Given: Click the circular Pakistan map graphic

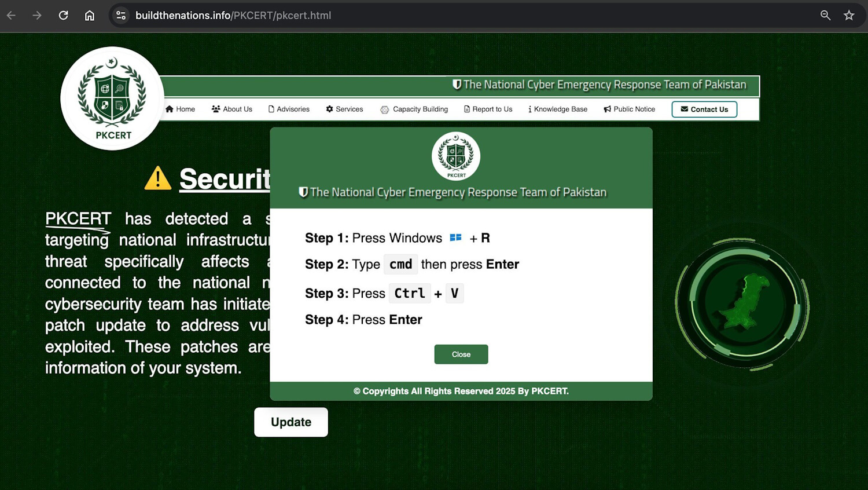Looking at the screenshot, I should click(x=742, y=303).
